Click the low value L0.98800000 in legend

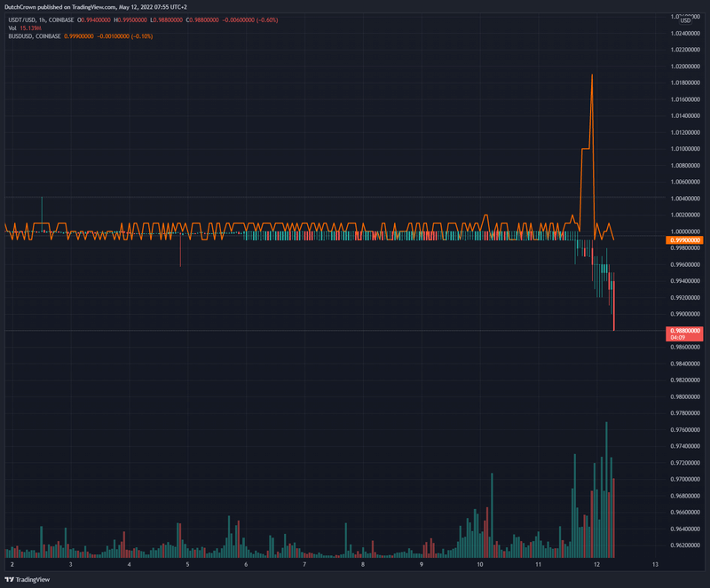[x=167, y=20]
